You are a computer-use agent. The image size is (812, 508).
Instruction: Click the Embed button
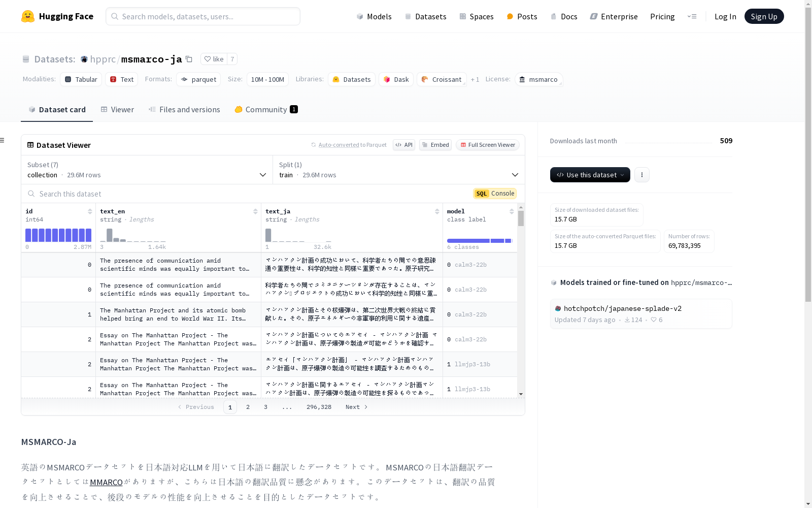click(x=435, y=145)
